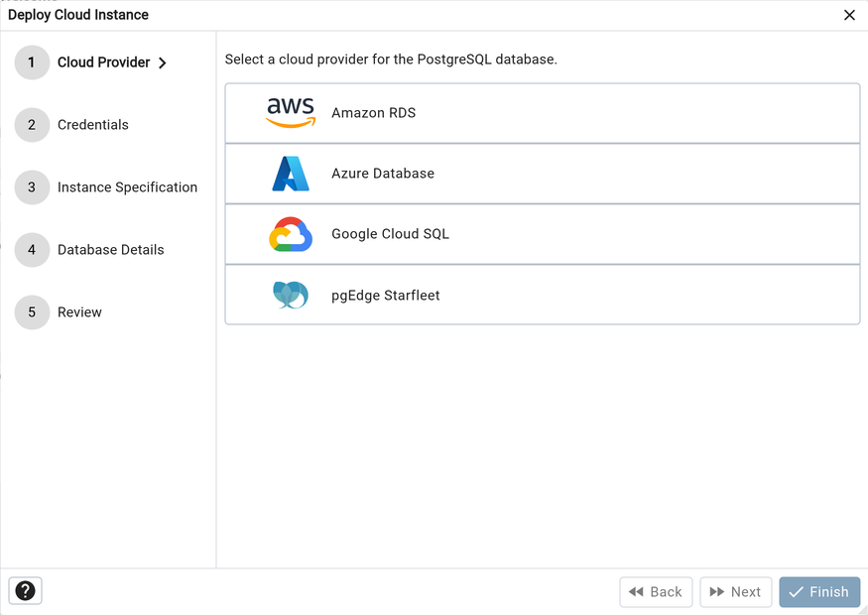The height and width of the screenshot is (615, 868).
Task: Go to the Instance Specification step
Action: [127, 187]
